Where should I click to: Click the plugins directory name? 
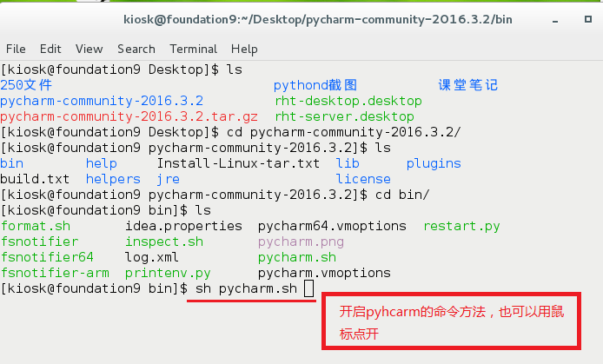[434, 163]
